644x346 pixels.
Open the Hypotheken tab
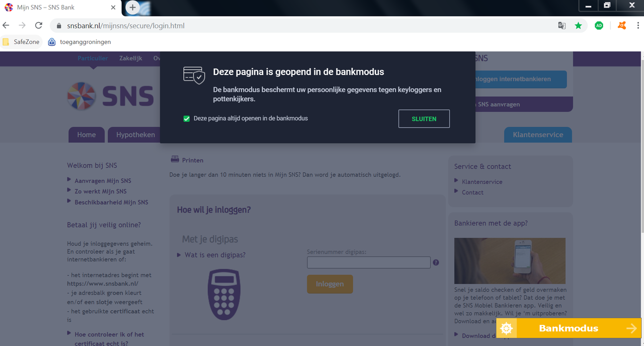point(134,135)
